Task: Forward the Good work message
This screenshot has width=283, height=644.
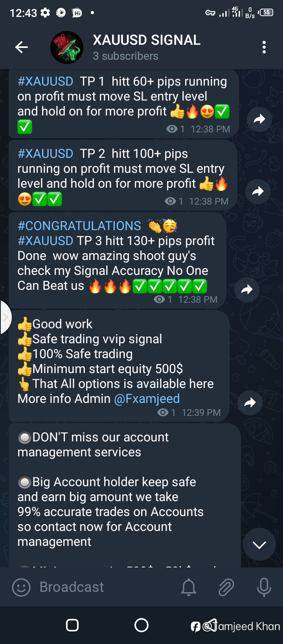Action: point(250,402)
